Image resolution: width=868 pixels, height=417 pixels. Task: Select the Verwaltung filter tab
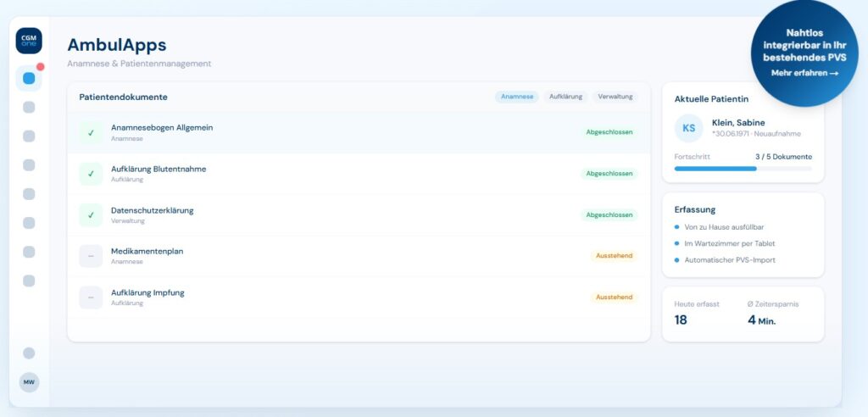[615, 97]
